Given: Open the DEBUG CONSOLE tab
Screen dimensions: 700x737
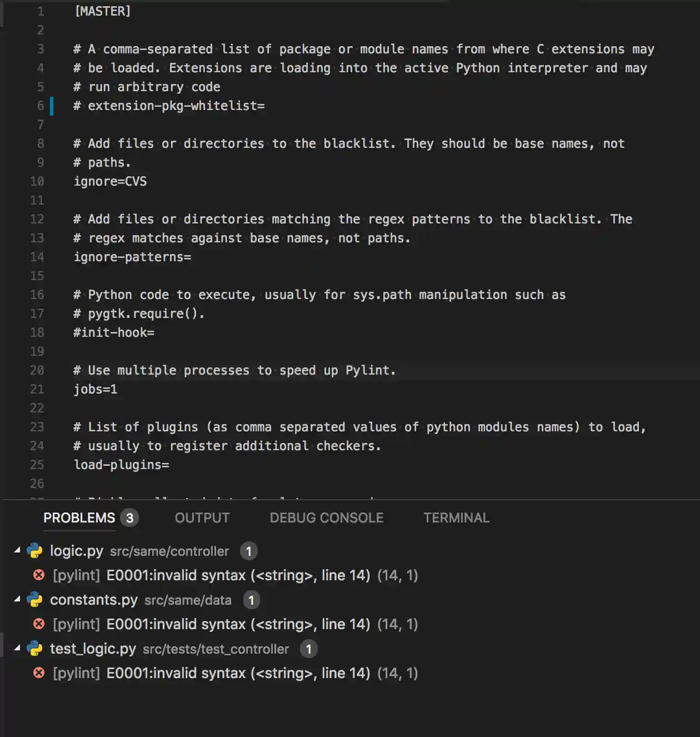Looking at the screenshot, I should tap(327, 518).
